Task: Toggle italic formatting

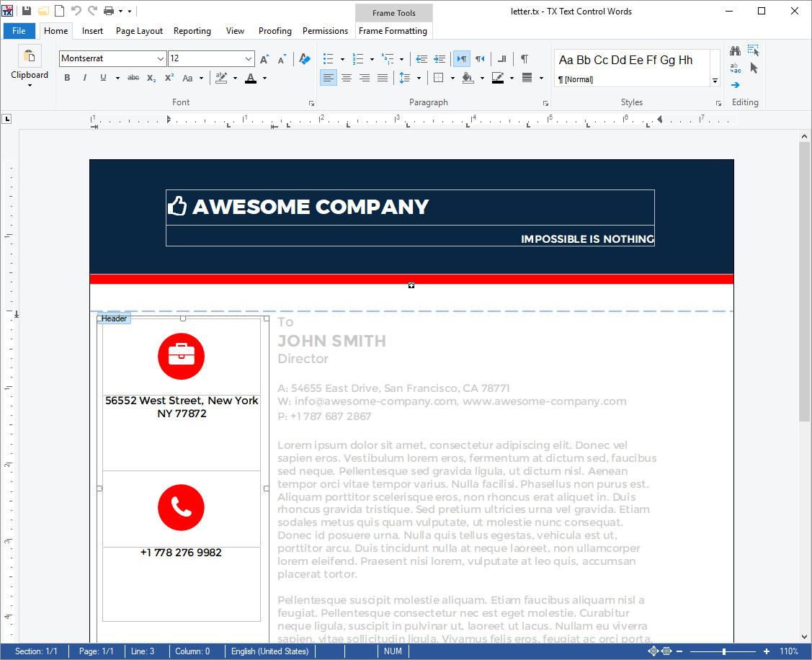Action: click(85, 78)
